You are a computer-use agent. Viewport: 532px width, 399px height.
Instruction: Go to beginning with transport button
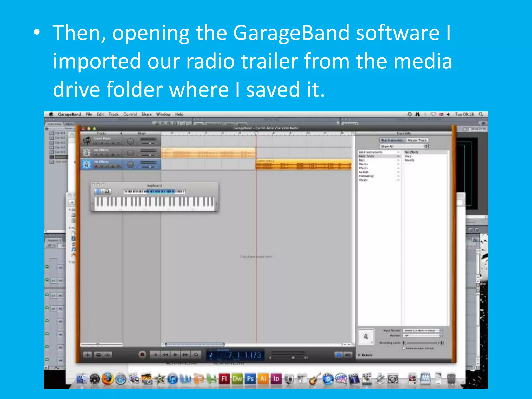coord(155,355)
